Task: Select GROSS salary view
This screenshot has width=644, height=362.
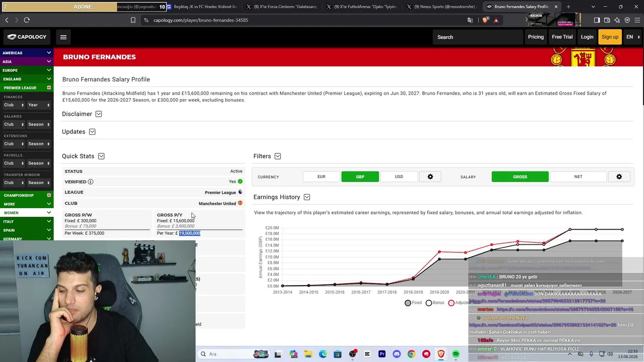Action: [x=520, y=177]
